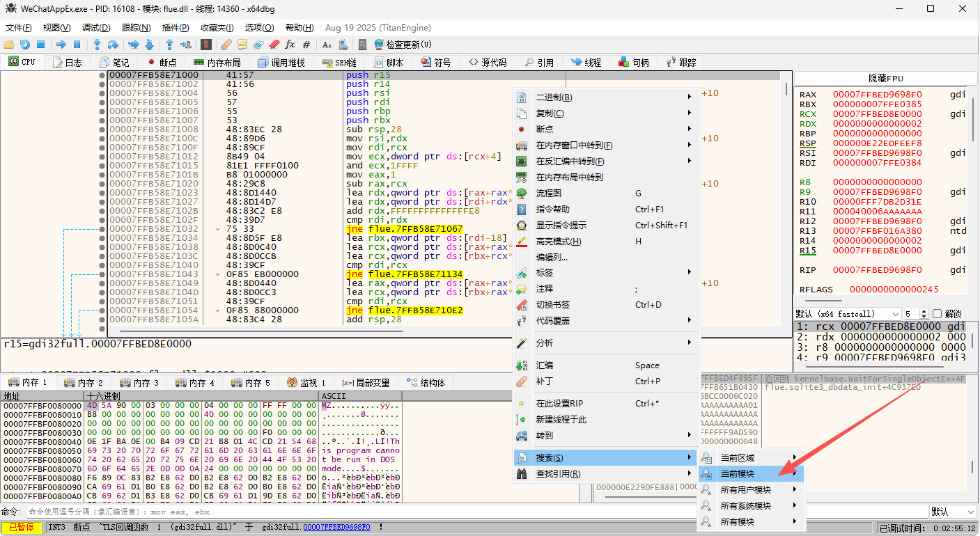Click 检查更新(U) check updates button
The width and height of the screenshot is (980, 536).
pyautogui.click(x=403, y=45)
